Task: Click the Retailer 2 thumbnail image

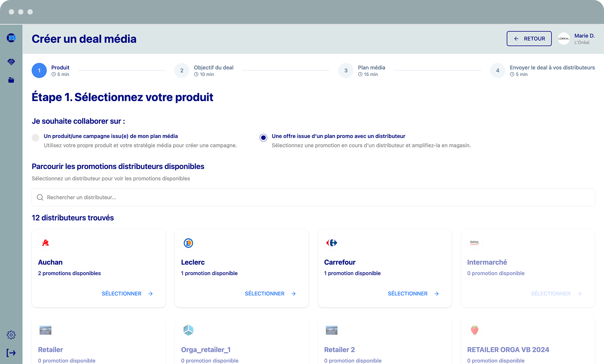Action: coord(331,330)
